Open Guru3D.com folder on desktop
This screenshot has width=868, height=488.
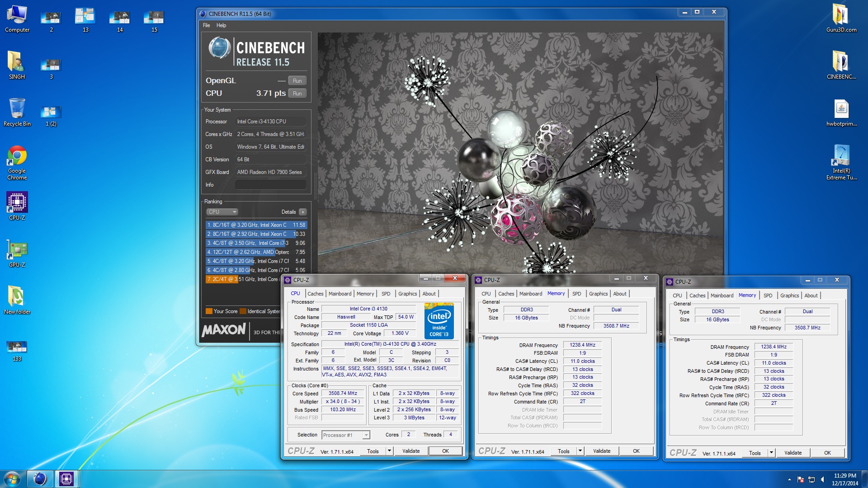[x=841, y=19]
